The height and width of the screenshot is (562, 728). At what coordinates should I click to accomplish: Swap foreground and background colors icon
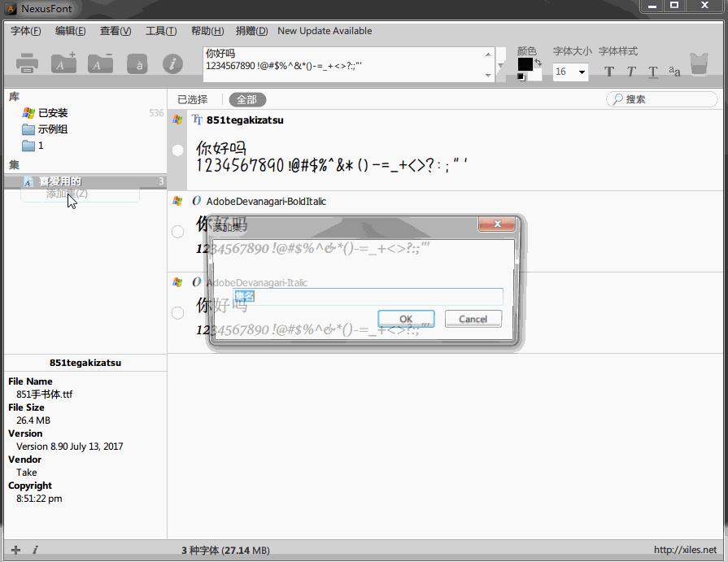click(x=538, y=62)
